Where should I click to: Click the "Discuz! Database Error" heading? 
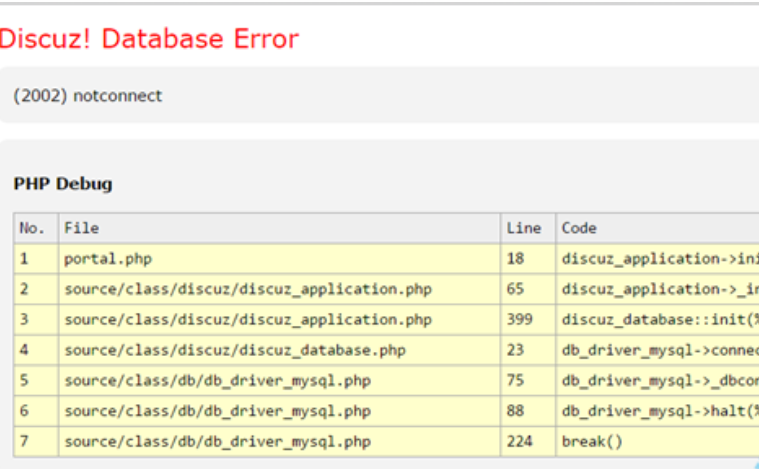[150, 39]
